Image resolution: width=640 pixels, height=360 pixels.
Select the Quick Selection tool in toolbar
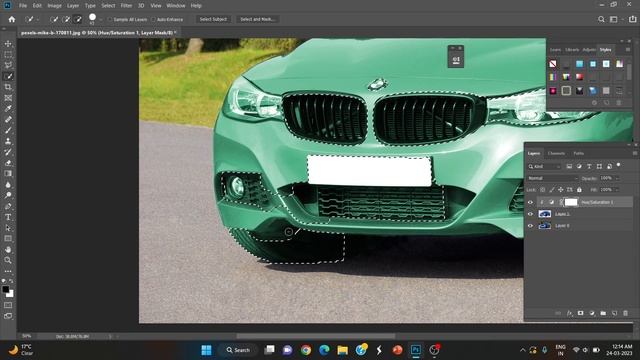click(8, 76)
